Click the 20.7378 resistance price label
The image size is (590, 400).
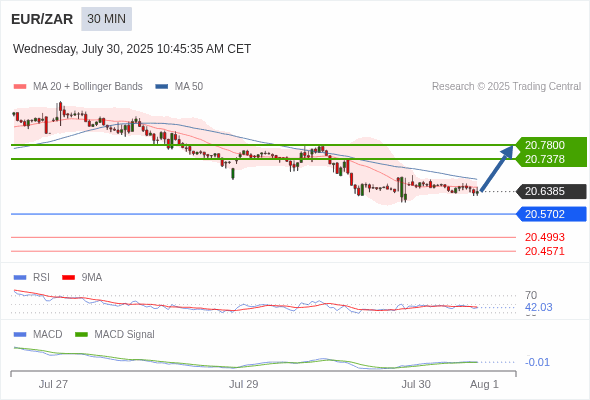coord(545,159)
